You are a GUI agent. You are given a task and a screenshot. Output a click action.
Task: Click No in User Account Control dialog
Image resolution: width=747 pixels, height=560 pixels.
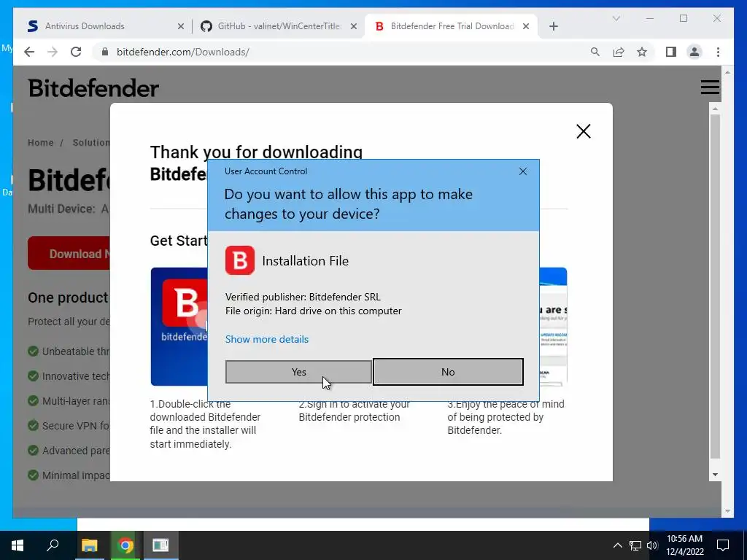tap(448, 372)
